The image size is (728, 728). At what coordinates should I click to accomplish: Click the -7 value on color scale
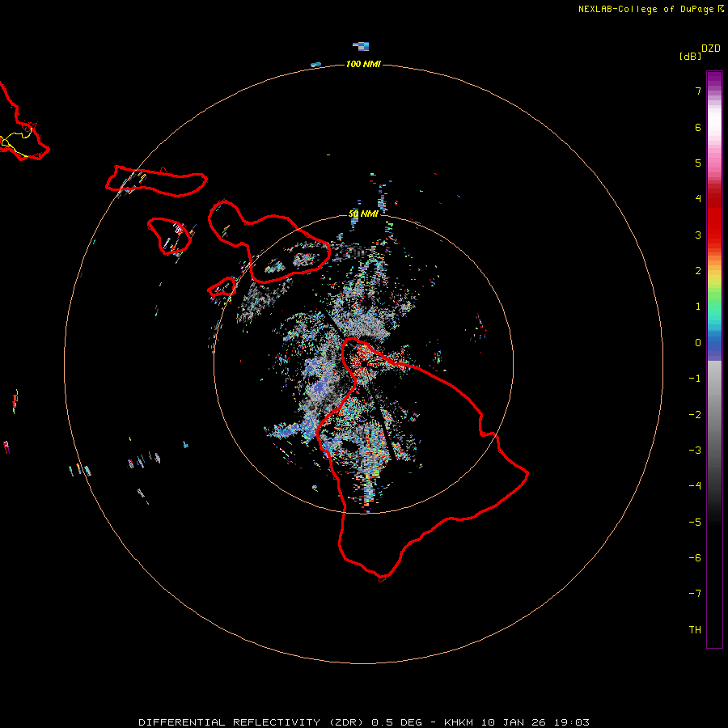(x=695, y=594)
